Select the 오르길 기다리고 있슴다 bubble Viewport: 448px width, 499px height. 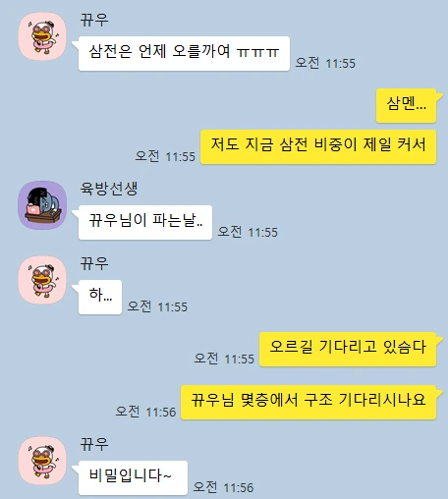tap(348, 349)
